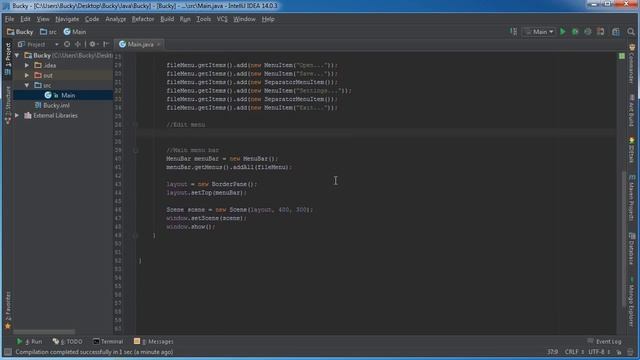Click the lock read-only icon in status bar
This screenshot has width=640, height=360.
619,352
